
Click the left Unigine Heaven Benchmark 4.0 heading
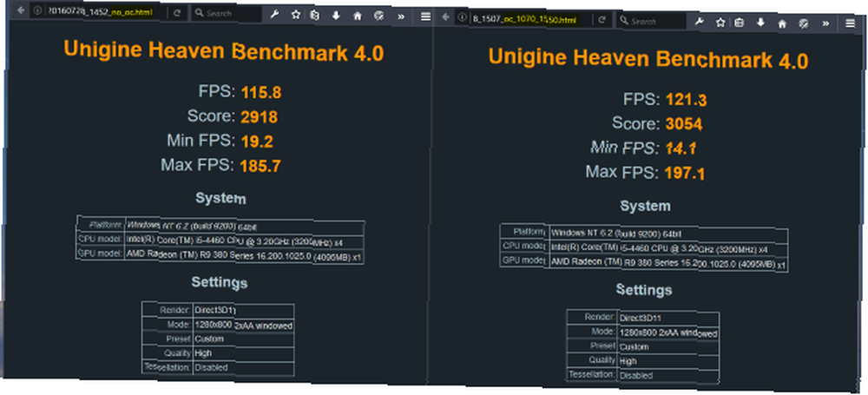pos(224,51)
